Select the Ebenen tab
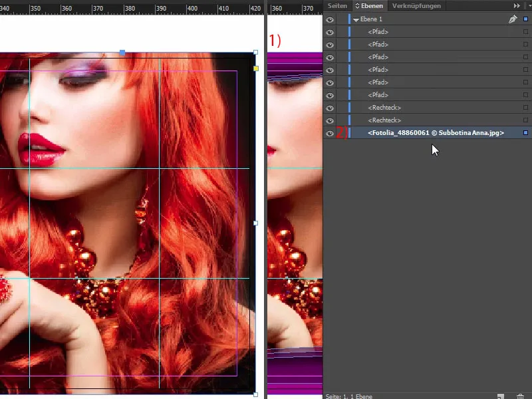This screenshot has width=532, height=399. point(369,6)
